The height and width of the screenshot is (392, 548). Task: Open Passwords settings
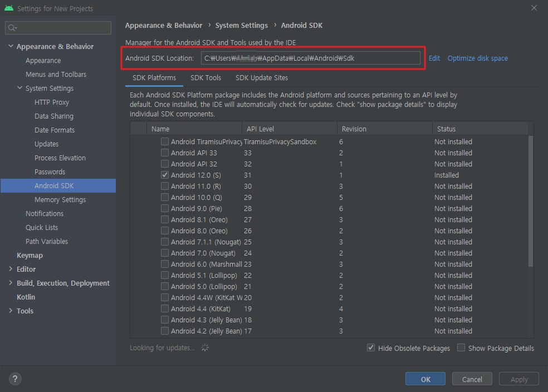click(50, 172)
